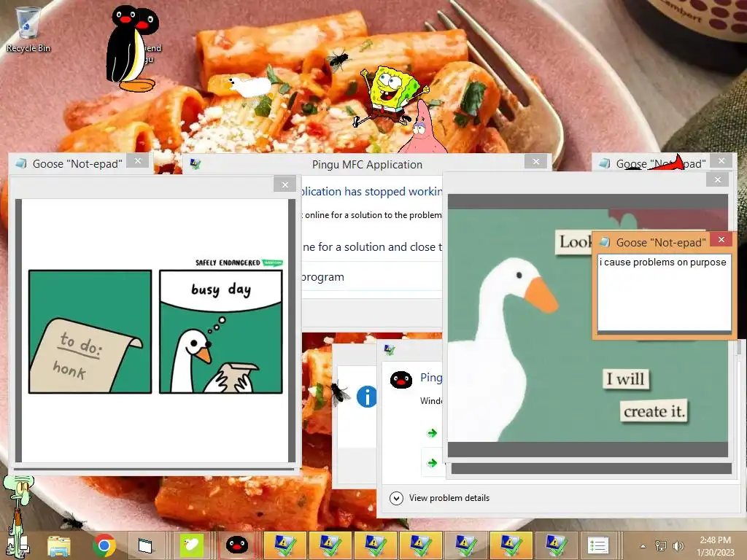Viewport: 747px width, 560px height.
Task: Click the black Pingu face icon in crash dialog
Action: click(x=400, y=380)
